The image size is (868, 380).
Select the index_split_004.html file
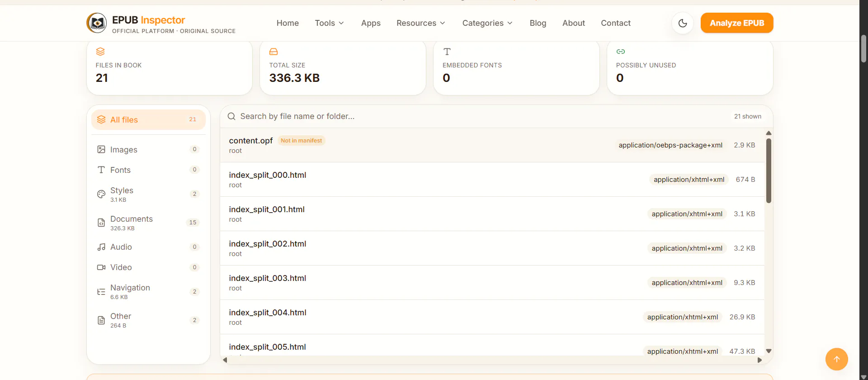pyautogui.click(x=492, y=317)
